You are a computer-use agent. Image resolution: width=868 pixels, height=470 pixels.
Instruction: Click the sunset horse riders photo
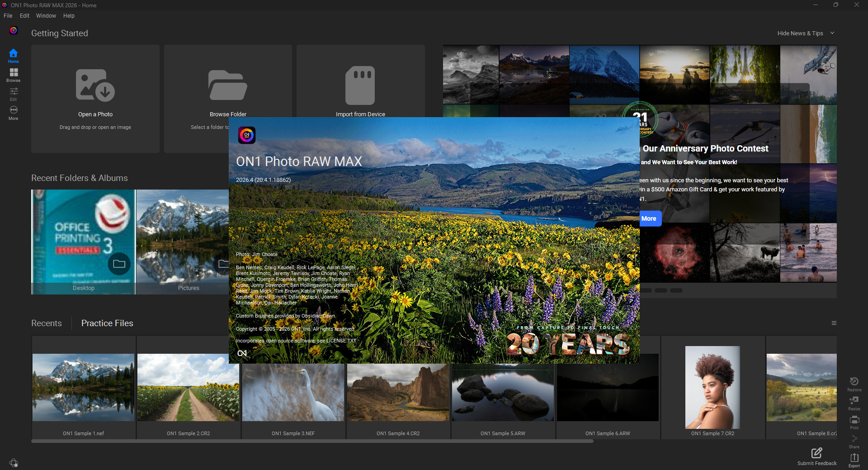pyautogui.click(x=675, y=75)
